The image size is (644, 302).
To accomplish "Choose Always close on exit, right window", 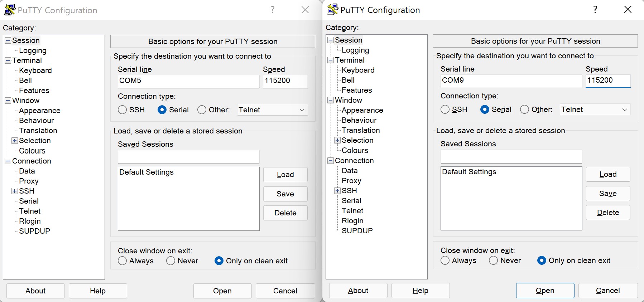I will tap(445, 260).
